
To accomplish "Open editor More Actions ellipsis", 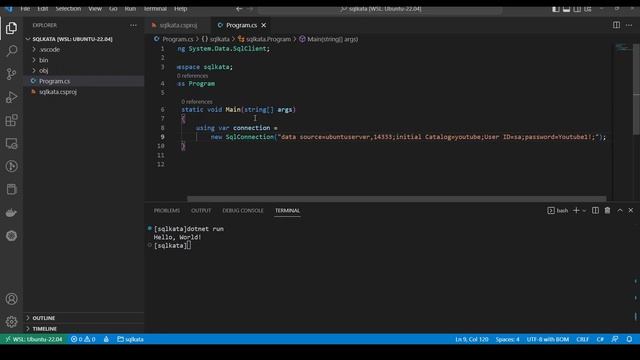I will point(629,25).
